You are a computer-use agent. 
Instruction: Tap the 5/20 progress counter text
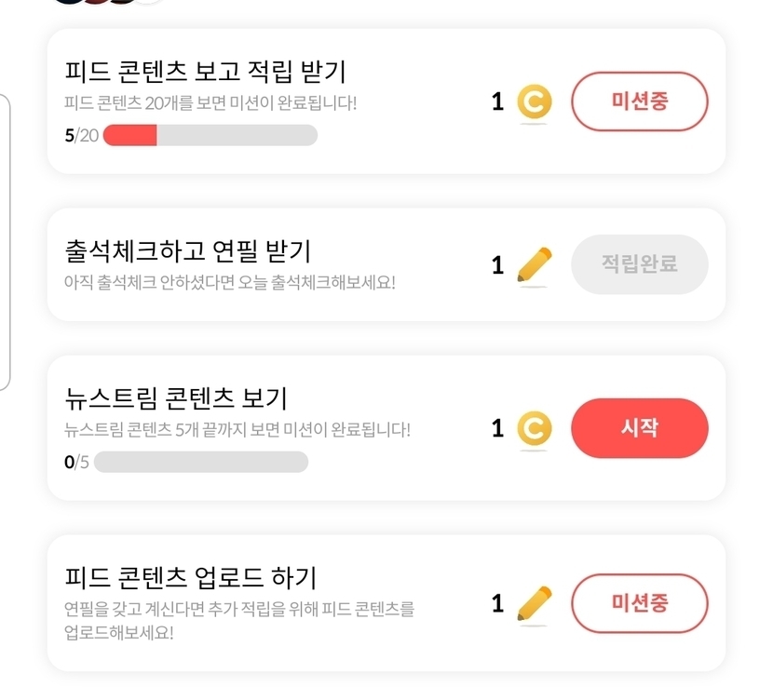pos(81,136)
